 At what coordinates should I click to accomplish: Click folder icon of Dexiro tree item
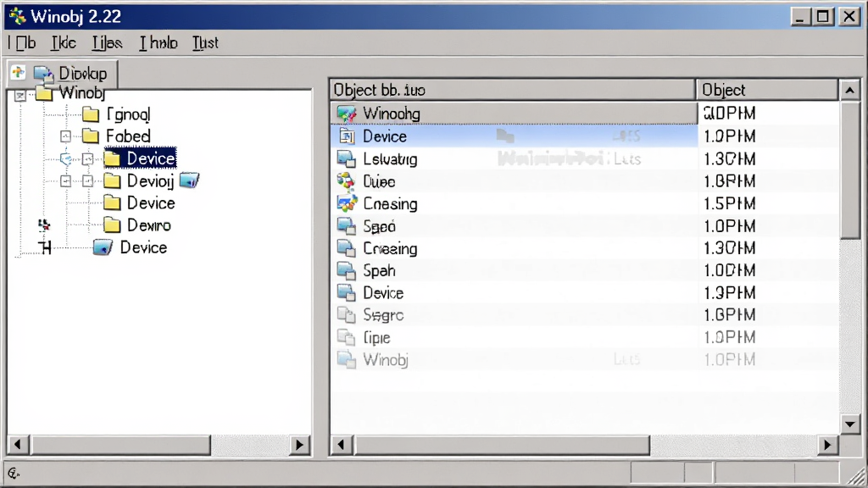pos(112,225)
